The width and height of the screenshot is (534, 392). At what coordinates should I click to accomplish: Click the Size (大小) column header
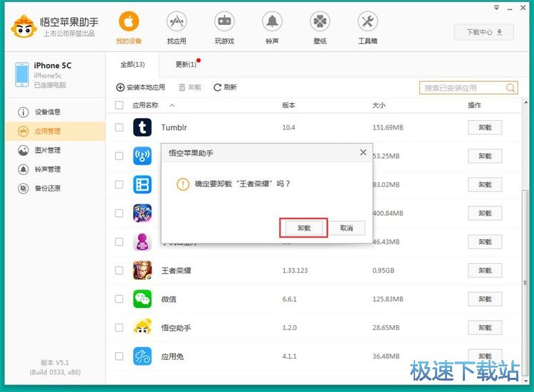pyautogui.click(x=379, y=105)
